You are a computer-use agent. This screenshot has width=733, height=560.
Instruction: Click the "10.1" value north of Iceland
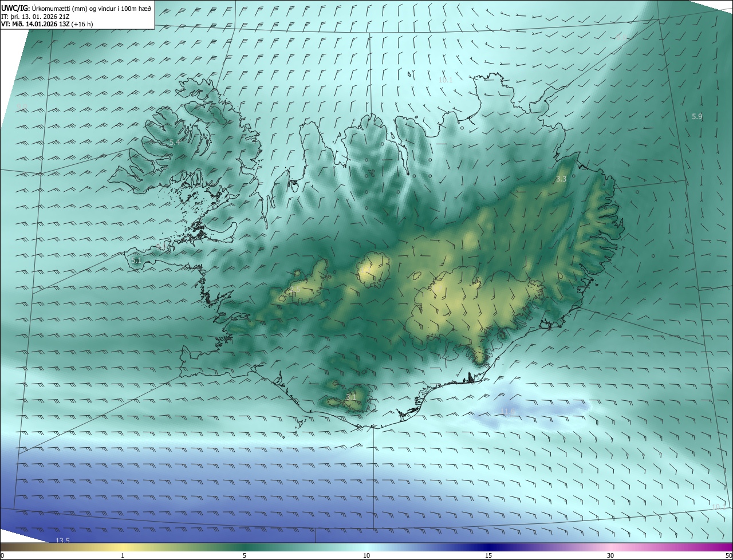click(446, 80)
